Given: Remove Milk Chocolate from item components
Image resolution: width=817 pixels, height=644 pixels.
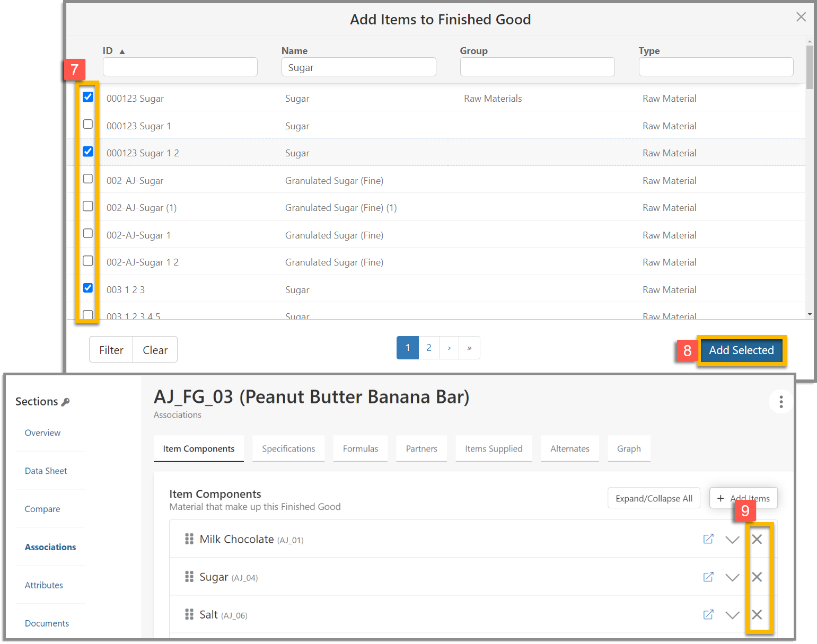Looking at the screenshot, I should 757,539.
